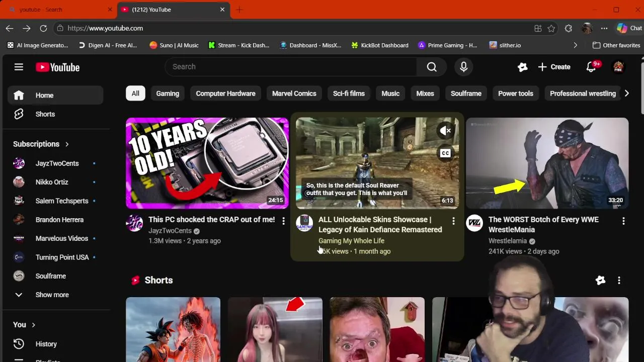Reload the page with the refresh icon
This screenshot has width=644, height=362.
(43, 28)
